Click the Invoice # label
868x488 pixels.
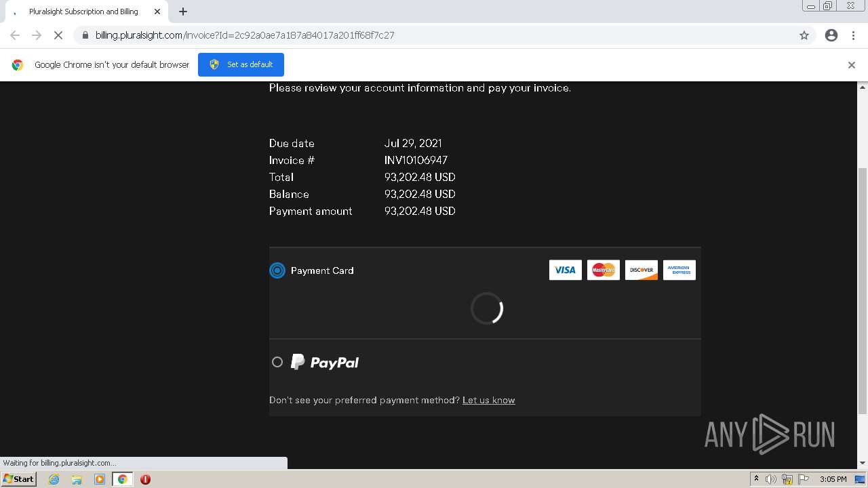click(292, 160)
